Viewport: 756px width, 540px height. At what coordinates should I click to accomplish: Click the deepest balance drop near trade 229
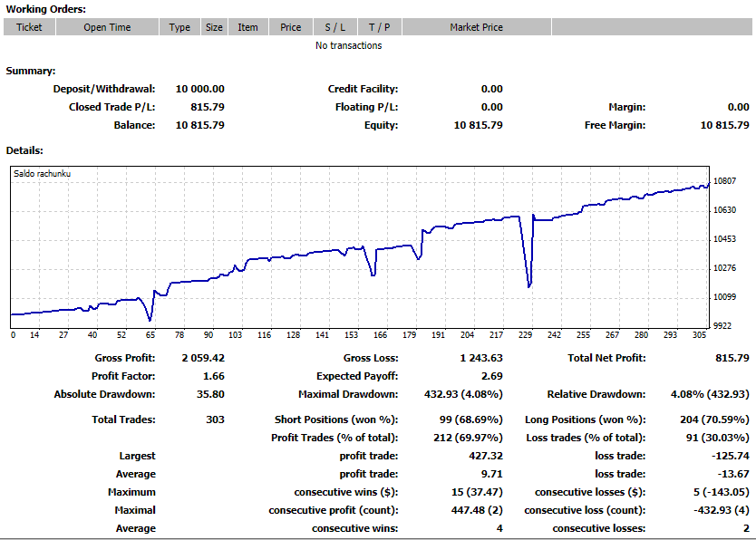pyautogui.click(x=528, y=286)
